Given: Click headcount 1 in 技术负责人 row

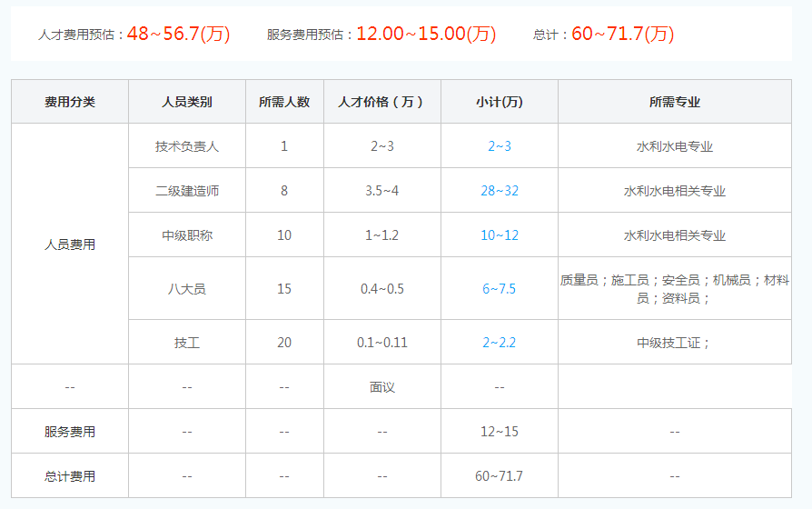Looking at the screenshot, I should (x=284, y=146).
